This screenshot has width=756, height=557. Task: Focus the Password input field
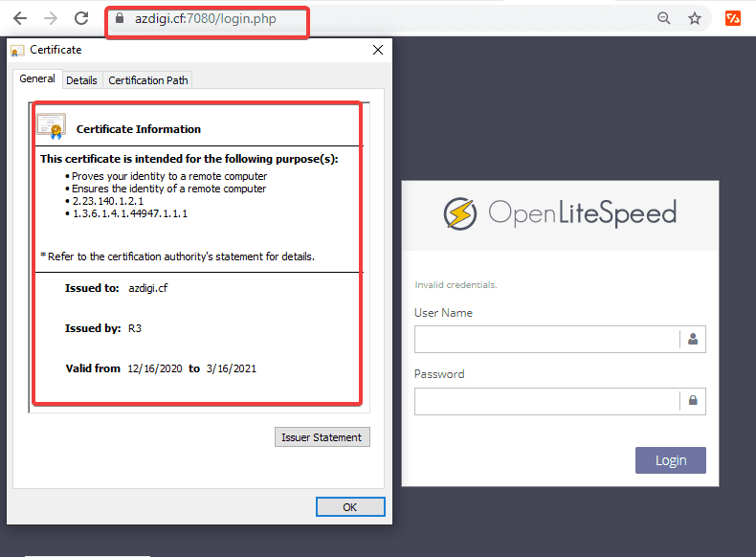point(560,401)
